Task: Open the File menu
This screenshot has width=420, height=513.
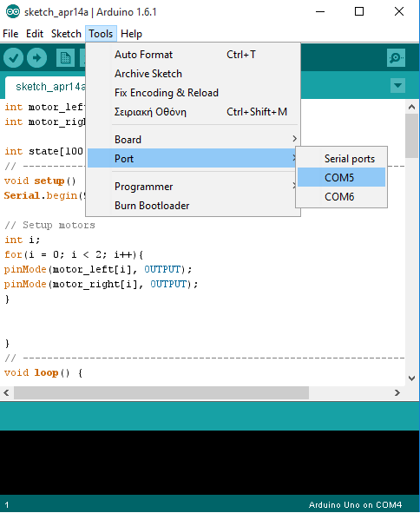Action: [x=10, y=34]
